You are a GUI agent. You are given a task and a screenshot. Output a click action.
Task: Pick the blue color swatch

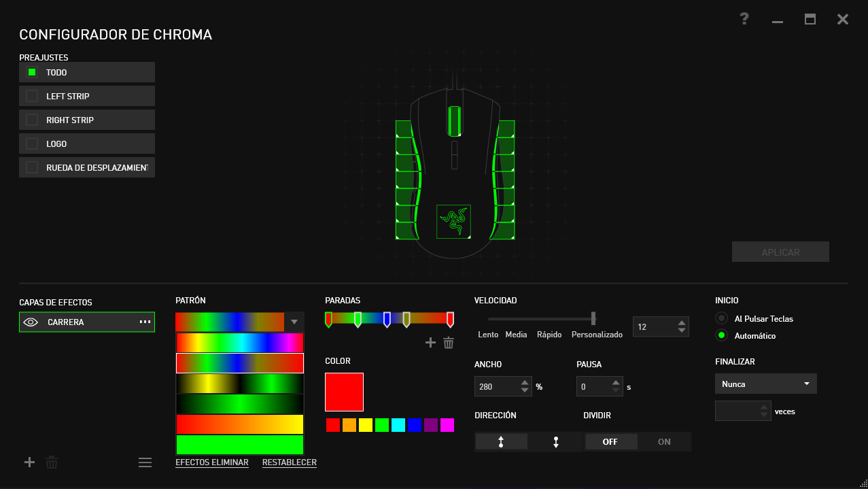[415, 425]
